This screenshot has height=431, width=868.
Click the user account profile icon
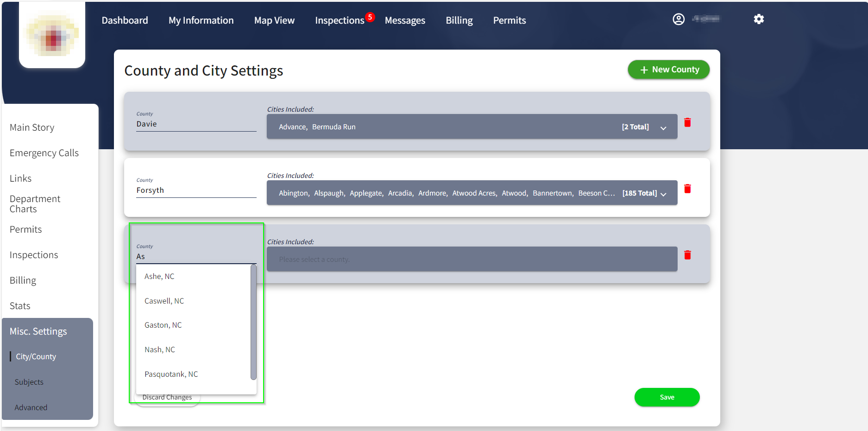point(678,19)
